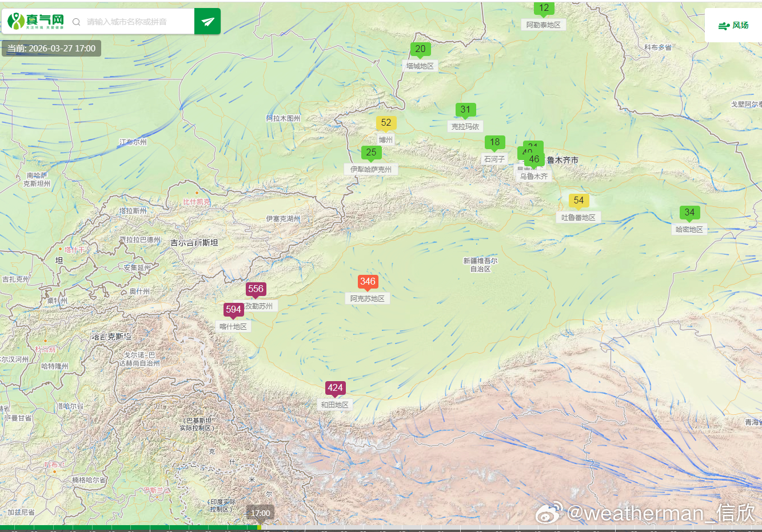Screen dimensions: 762x532
Task: Click the green paper-plane search button
Action: click(x=208, y=22)
